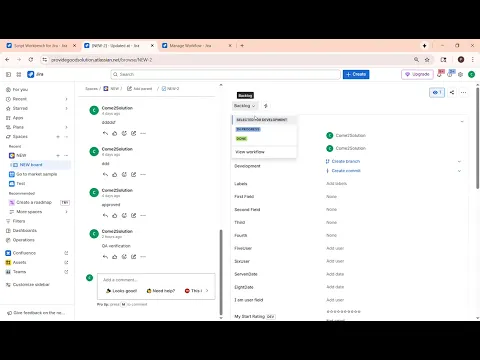Select 'Selected for Development' status
480x360 pixels.
point(264,120)
